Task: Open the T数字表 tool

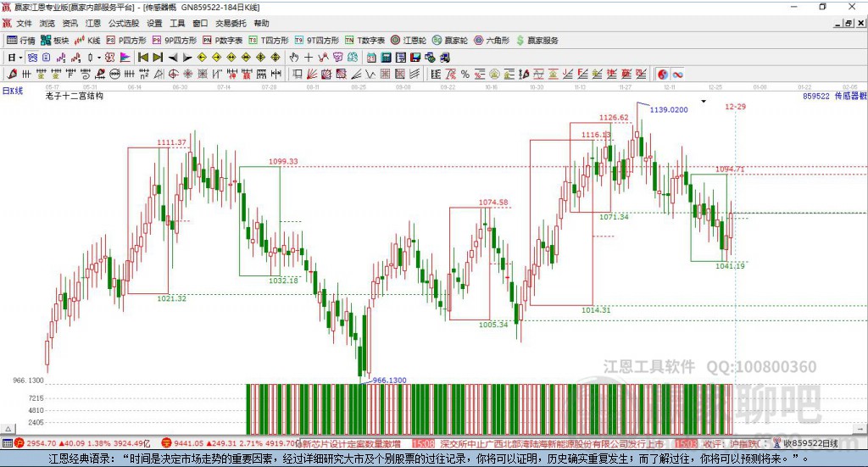Action: pos(364,41)
